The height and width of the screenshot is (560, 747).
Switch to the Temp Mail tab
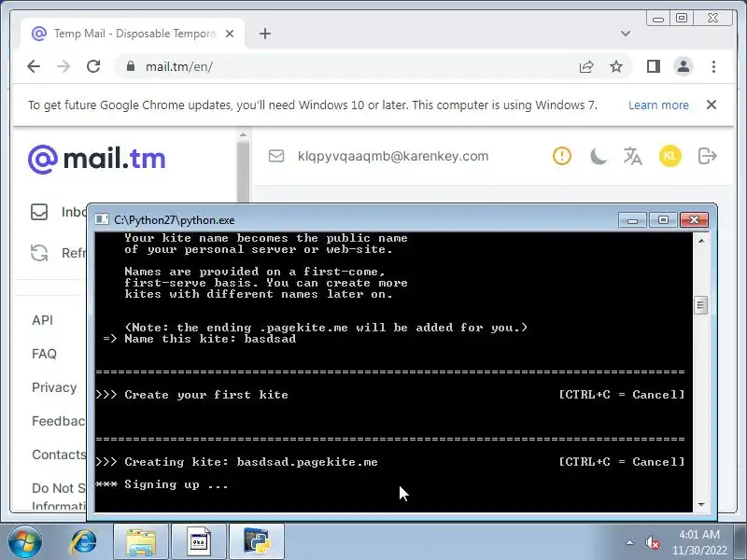point(133,34)
